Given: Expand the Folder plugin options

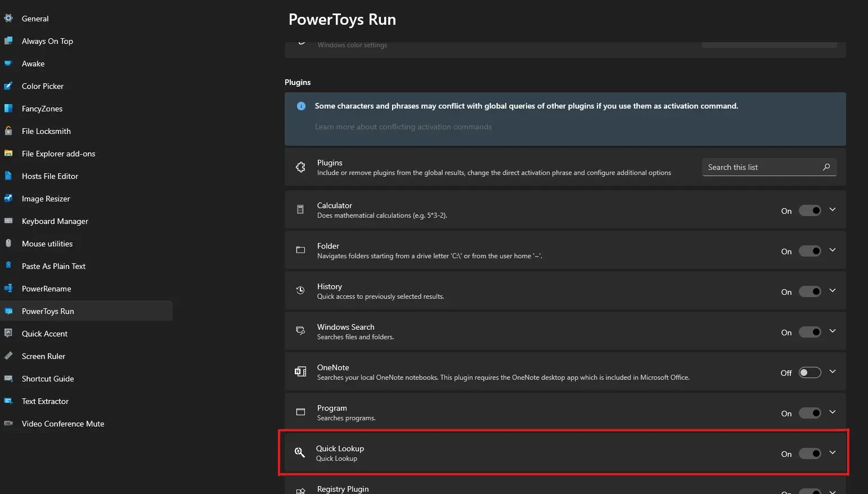Looking at the screenshot, I should click(x=833, y=250).
